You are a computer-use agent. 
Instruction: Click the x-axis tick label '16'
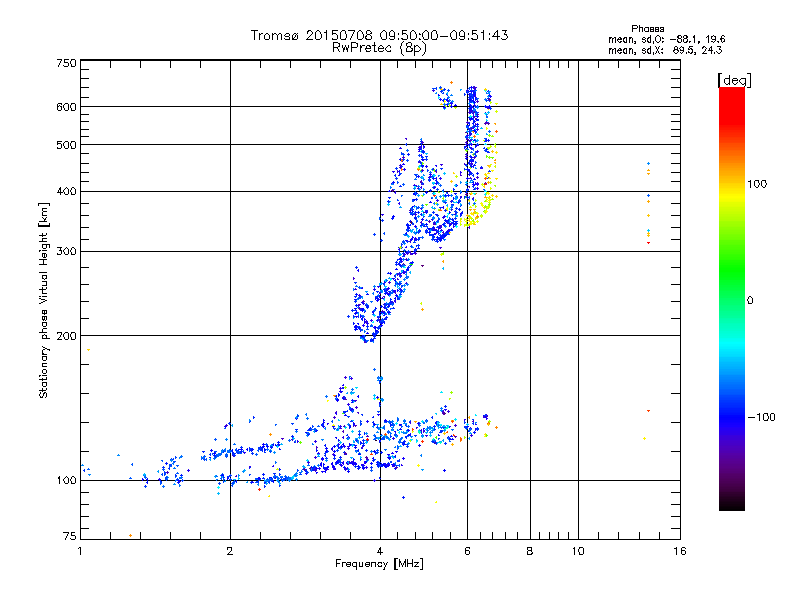[680, 551]
